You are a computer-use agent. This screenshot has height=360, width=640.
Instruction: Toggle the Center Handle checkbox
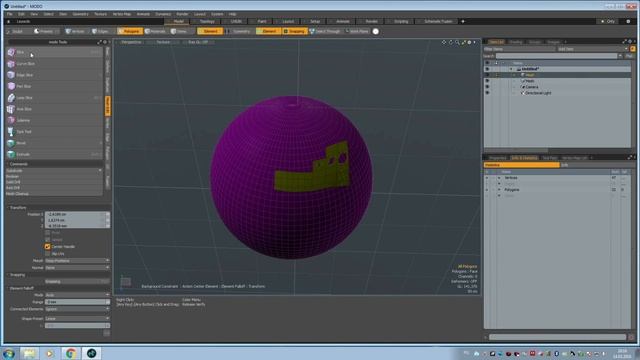click(x=47, y=247)
